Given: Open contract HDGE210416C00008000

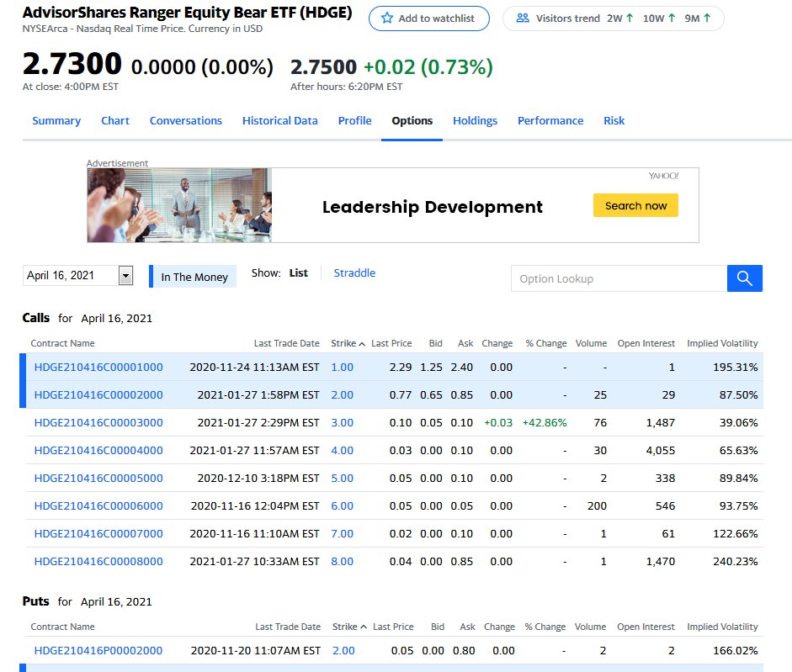Looking at the screenshot, I should click(98, 562).
